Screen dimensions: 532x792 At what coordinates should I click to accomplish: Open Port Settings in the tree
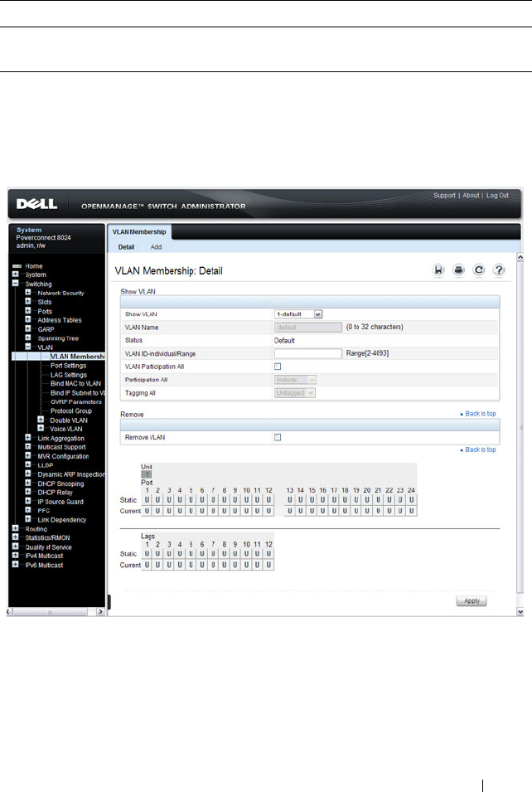[68, 366]
